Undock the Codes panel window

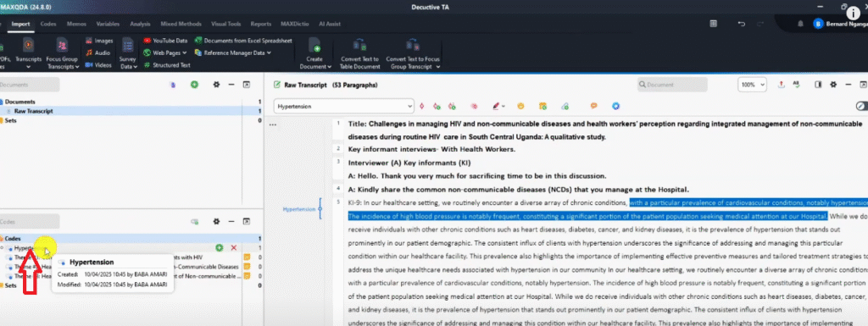247,221
